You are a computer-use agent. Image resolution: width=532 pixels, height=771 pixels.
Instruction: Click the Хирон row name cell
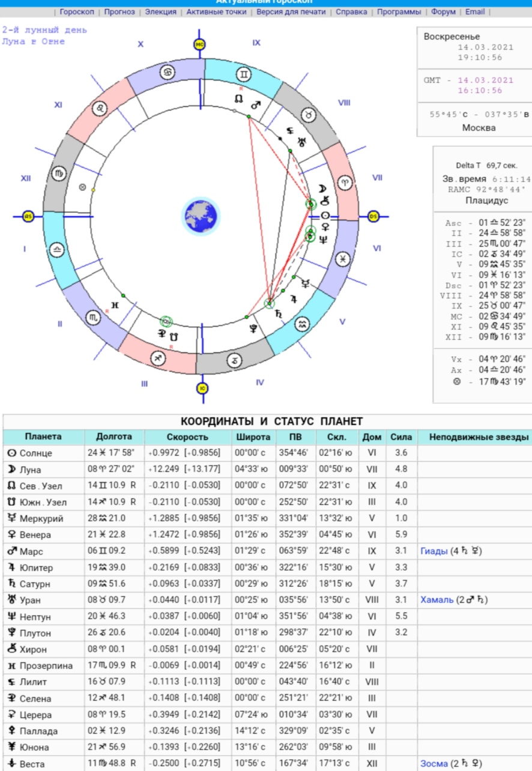[x=43, y=649]
